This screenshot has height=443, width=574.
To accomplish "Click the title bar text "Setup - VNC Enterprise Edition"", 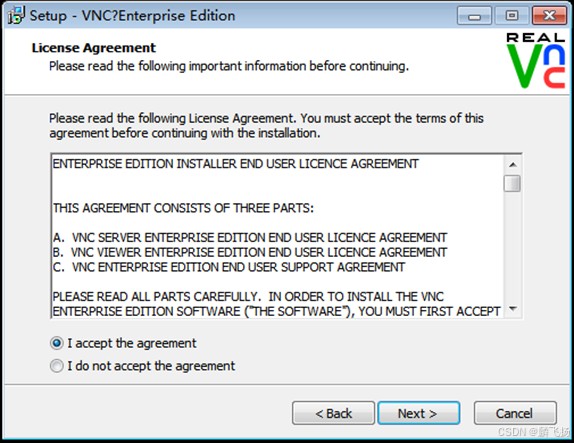I will click(x=133, y=16).
